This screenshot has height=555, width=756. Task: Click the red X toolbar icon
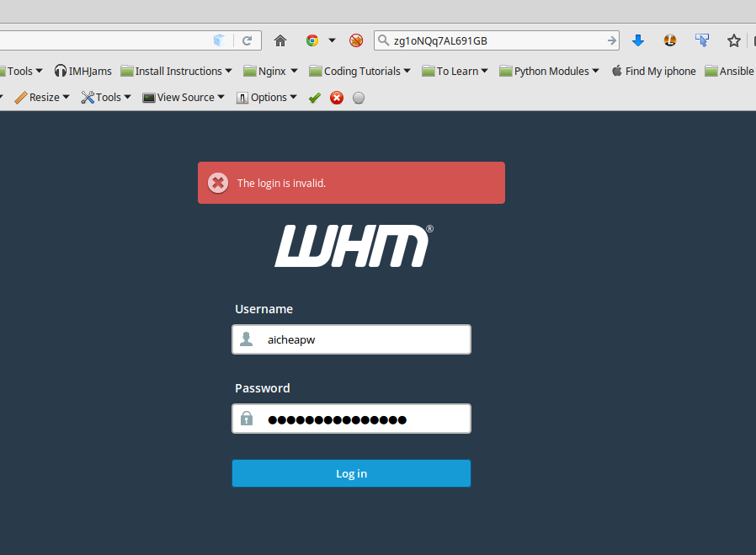(x=337, y=98)
